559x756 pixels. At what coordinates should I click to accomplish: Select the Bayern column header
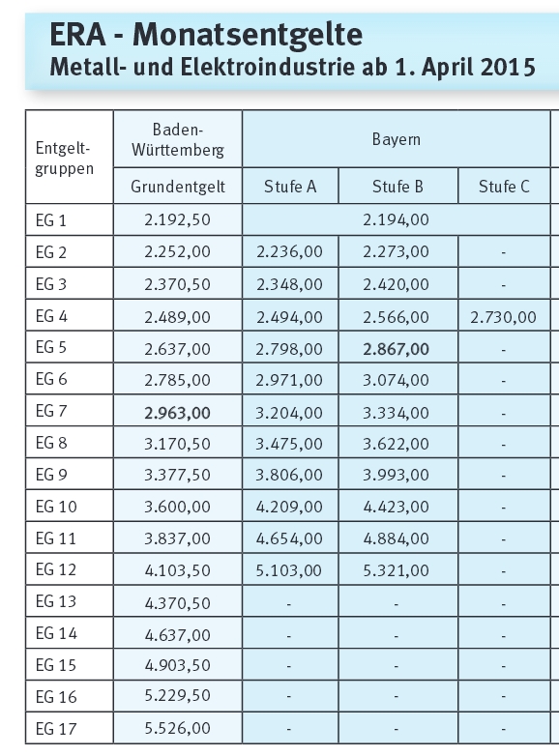coord(396,139)
